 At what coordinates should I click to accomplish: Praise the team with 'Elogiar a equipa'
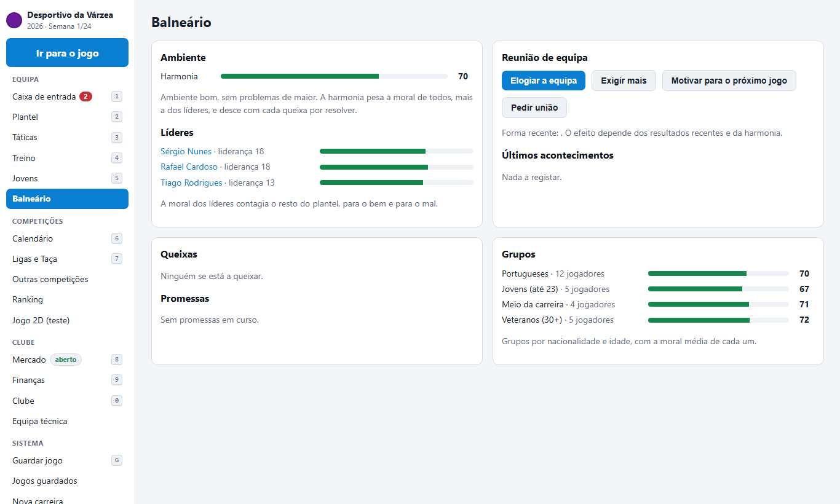click(544, 81)
